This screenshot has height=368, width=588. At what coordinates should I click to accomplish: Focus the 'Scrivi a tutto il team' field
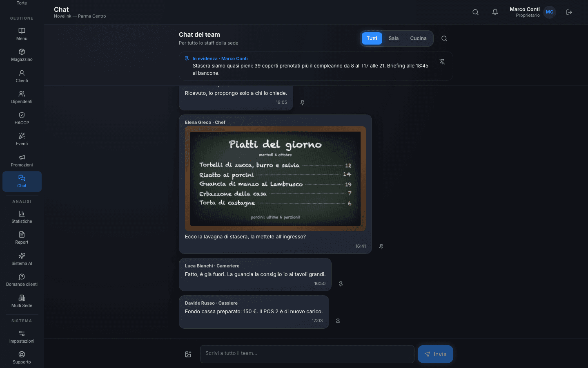(307, 354)
